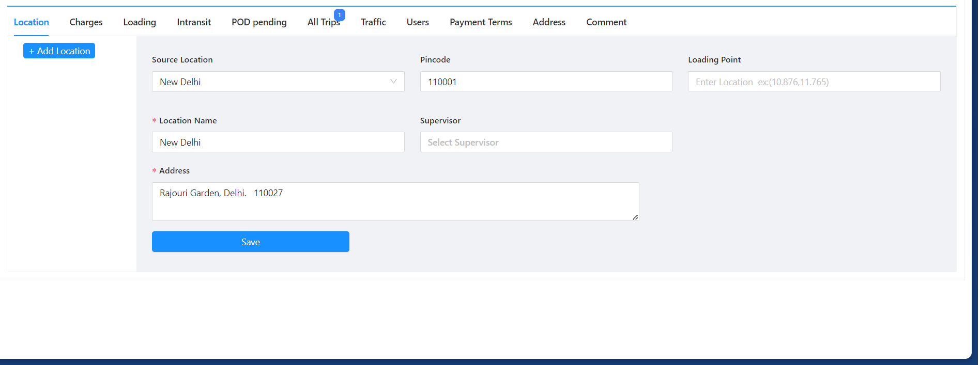Click the Source Location label

click(182, 60)
